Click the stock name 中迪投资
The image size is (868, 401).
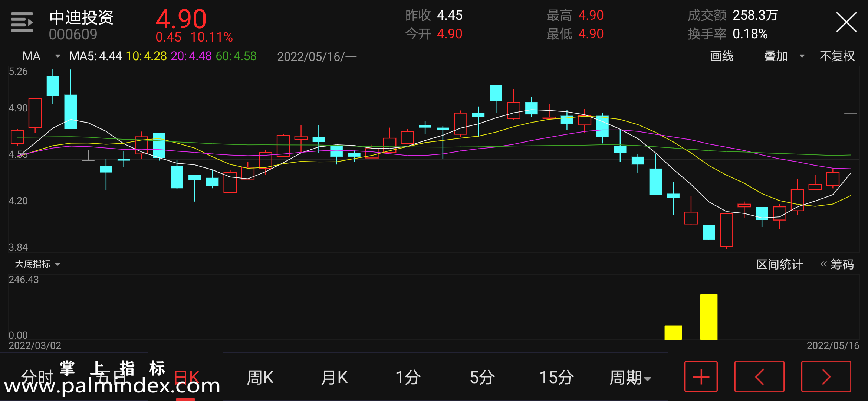coord(81,17)
